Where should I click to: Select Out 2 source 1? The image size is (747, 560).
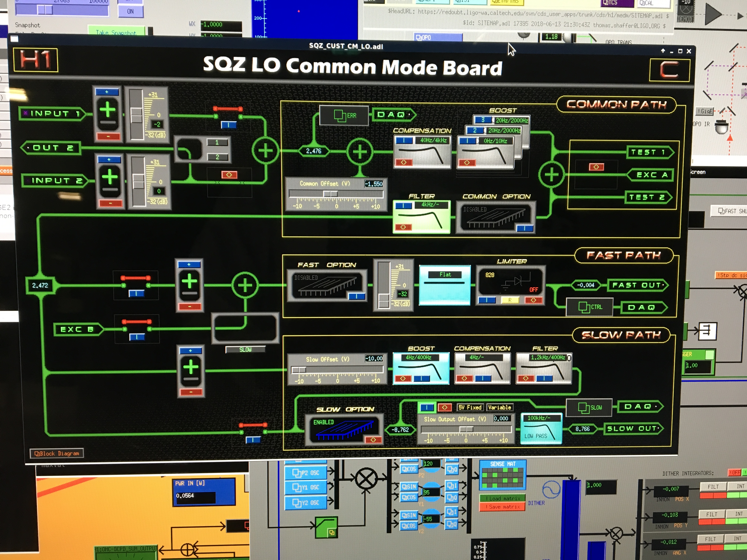[x=217, y=142]
